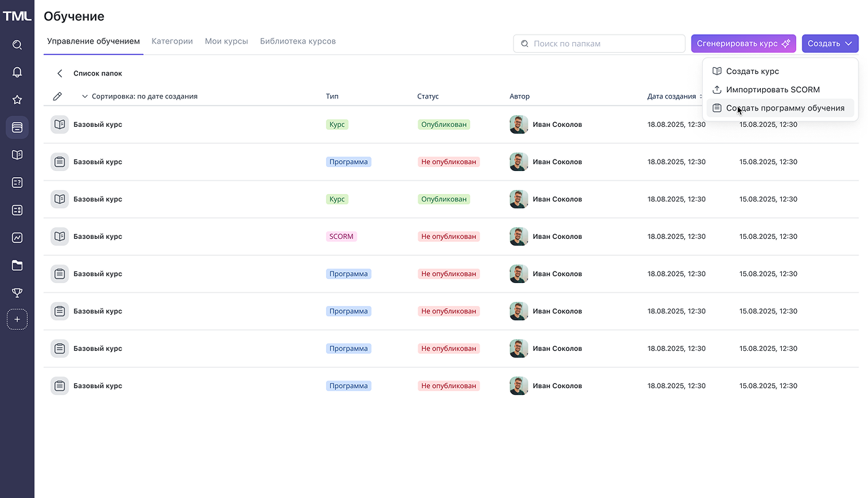Click the TML logo
Screen dimensions: 868x498
coord(17,16)
